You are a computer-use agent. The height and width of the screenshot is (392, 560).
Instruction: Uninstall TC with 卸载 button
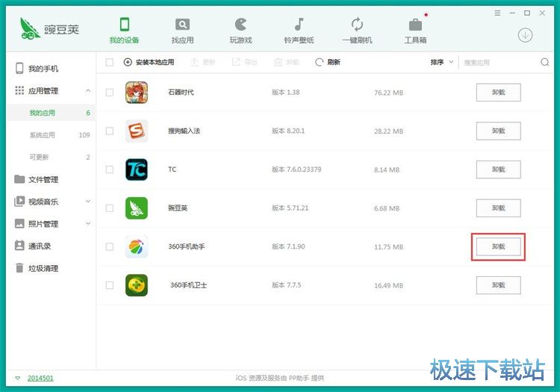pos(498,169)
